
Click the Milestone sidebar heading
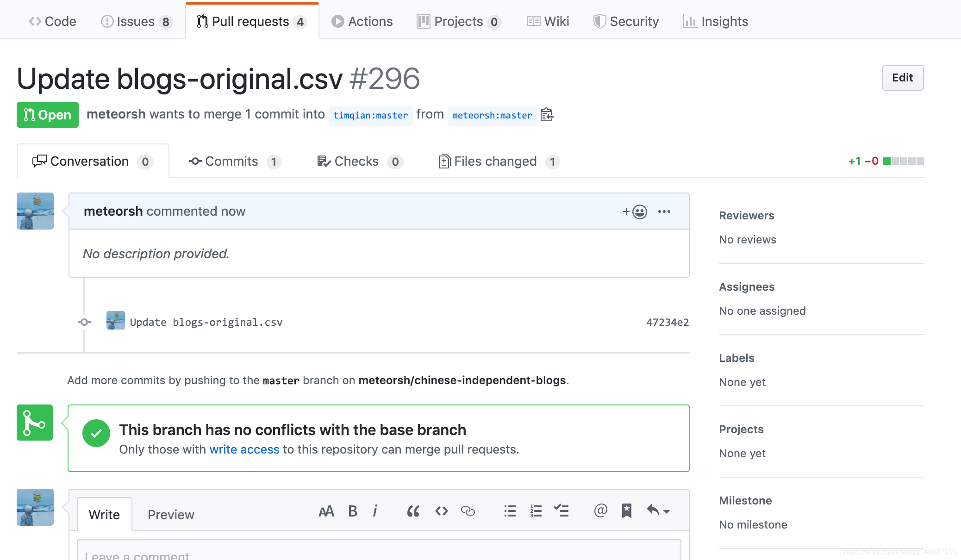(x=745, y=501)
